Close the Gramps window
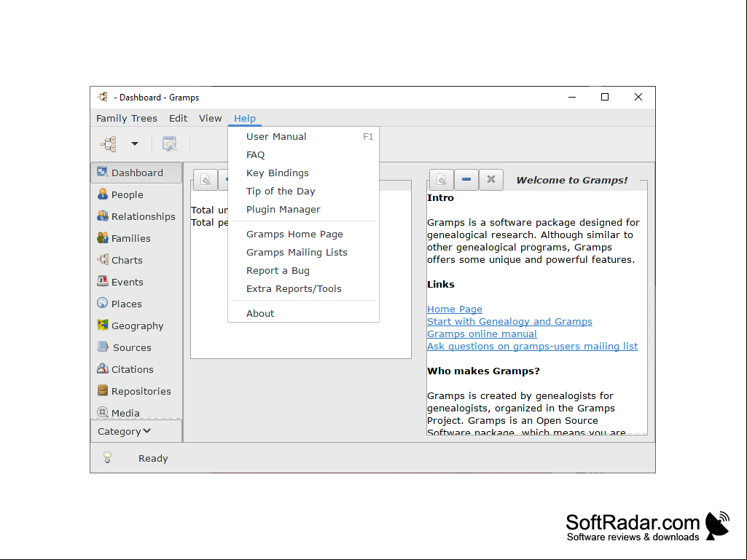Image resolution: width=747 pixels, height=560 pixels. (x=638, y=97)
